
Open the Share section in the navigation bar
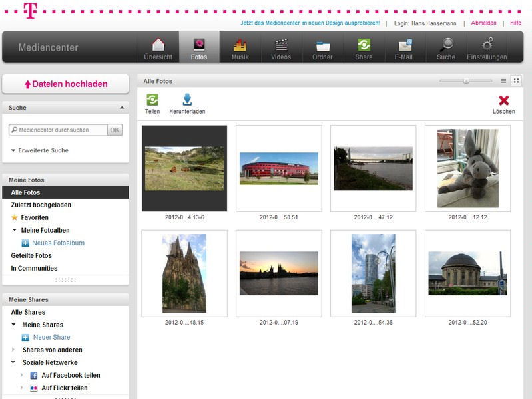coord(364,49)
